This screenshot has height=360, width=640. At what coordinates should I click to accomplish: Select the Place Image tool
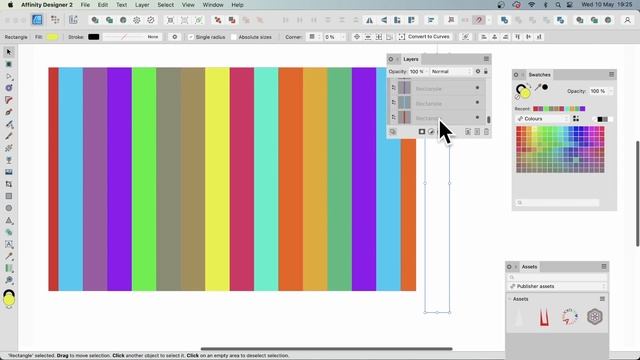(9, 172)
